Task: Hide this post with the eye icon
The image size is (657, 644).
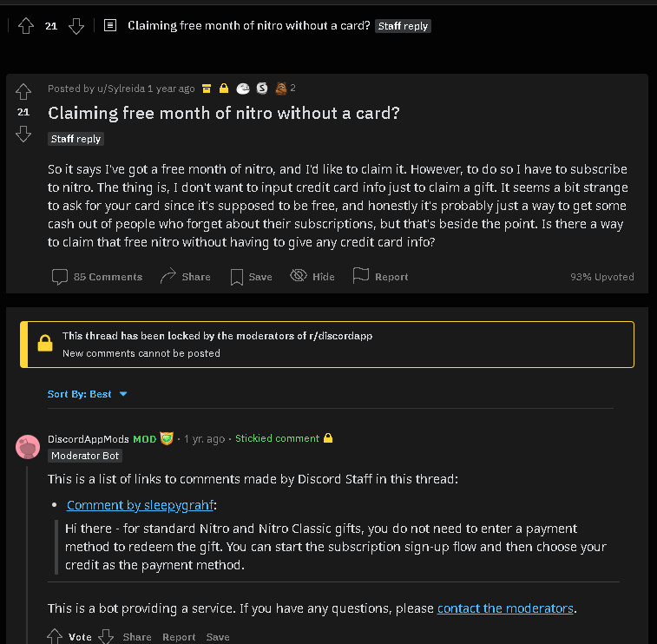Action: click(312, 277)
